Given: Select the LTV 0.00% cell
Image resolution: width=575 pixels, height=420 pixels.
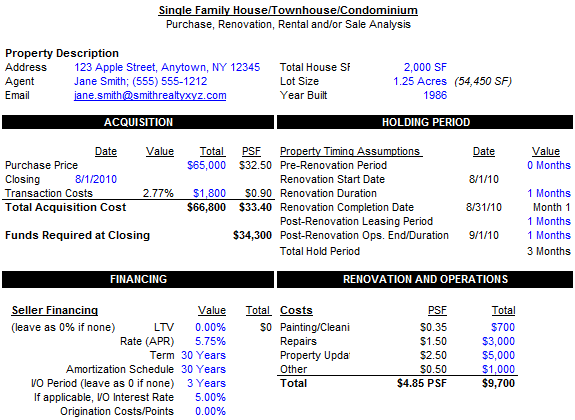Looking at the screenshot, I should [210, 327].
